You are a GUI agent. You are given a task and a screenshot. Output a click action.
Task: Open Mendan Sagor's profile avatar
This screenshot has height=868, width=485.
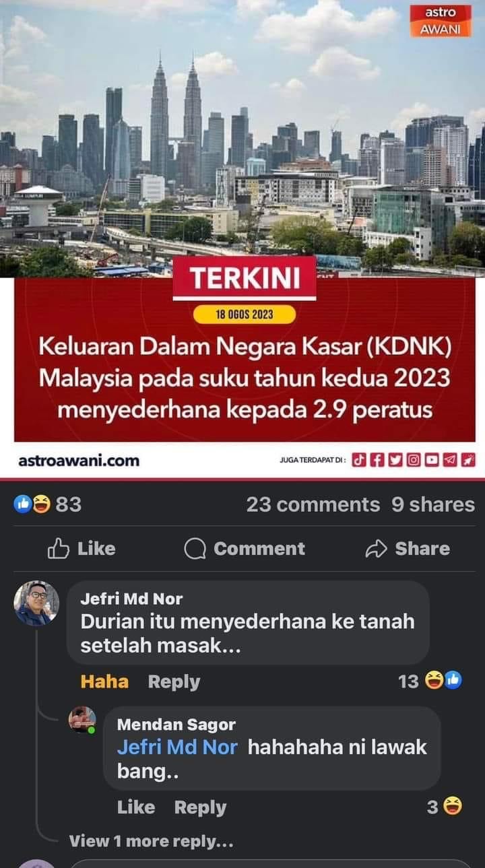pyautogui.click(x=83, y=720)
